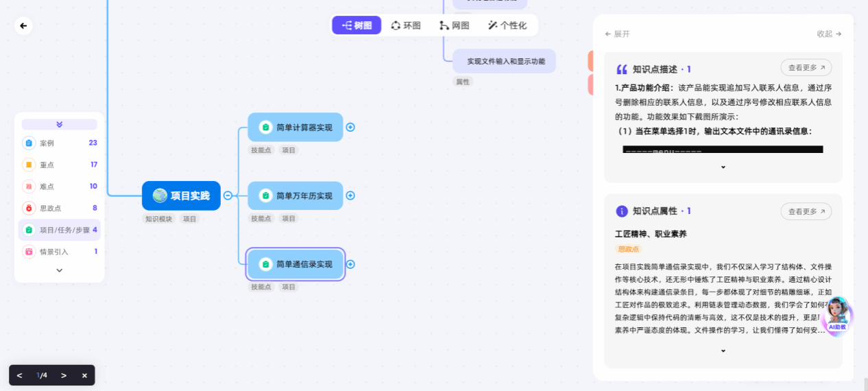This screenshot has height=391, width=868.
Task: Collapse the 项目实践 node children
Action: pos(228,195)
